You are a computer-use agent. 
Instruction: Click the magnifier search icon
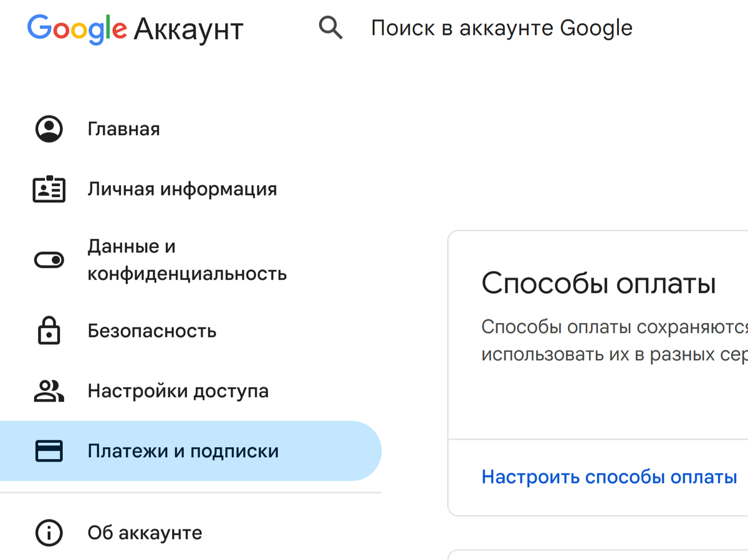[x=330, y=29]
